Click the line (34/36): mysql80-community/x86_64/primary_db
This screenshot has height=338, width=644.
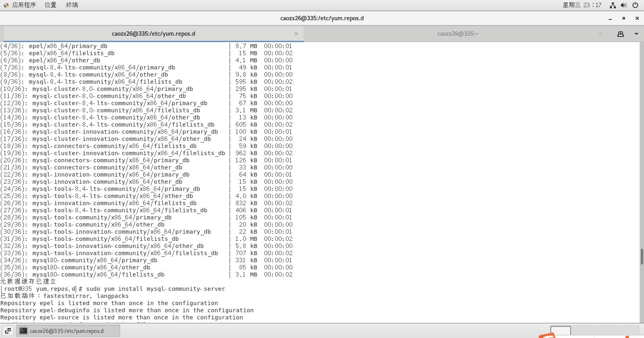pos(146,260)
